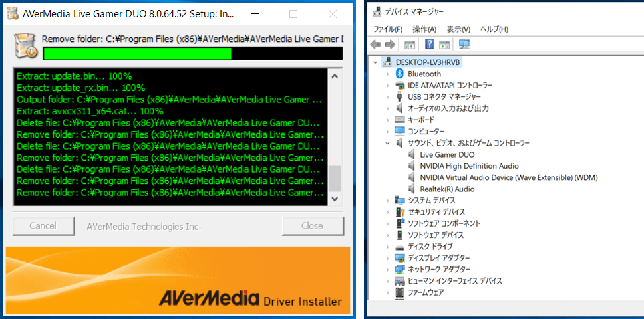This screenshot has height=319, width=644.
Task: Click scan for hardware changes monitor icon
Action: pos(464,45)
